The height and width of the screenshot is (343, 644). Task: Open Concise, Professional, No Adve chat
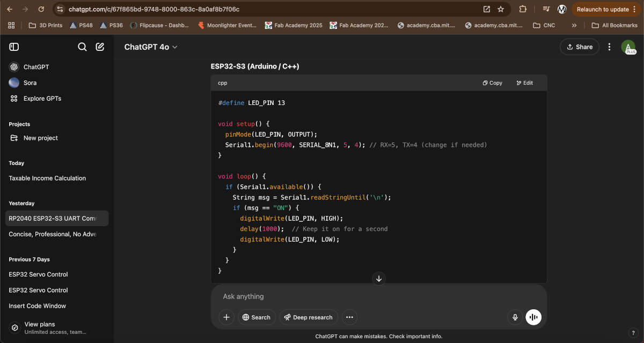click(x=56, y=234)
